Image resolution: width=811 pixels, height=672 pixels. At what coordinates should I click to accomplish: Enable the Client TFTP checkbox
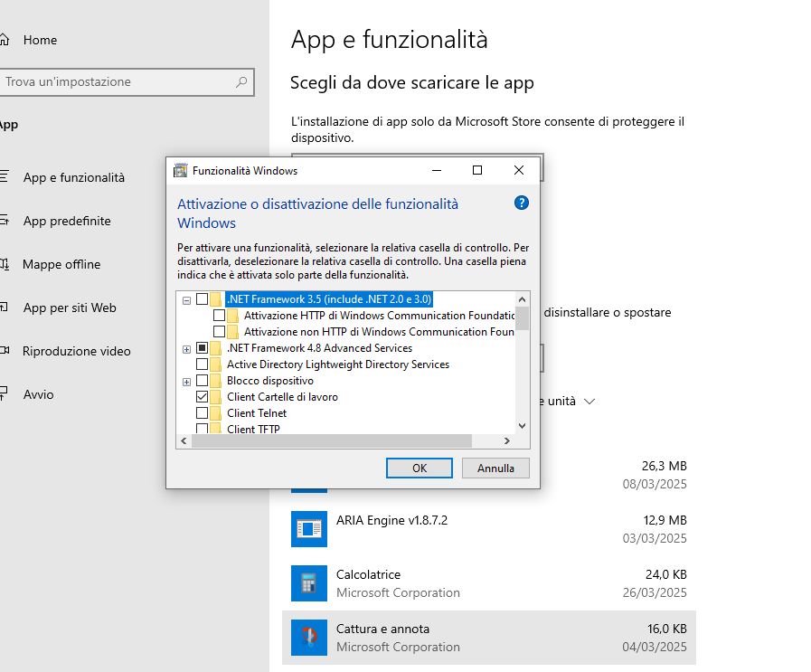coord(203,429)
